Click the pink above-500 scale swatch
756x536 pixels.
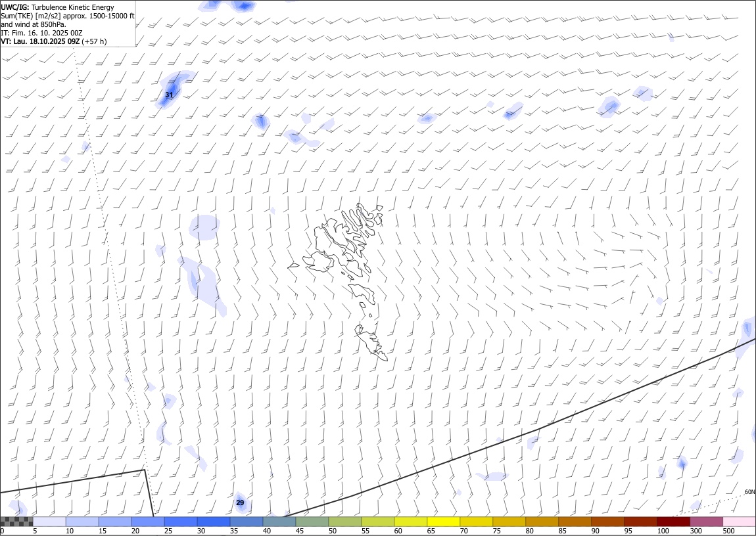[739, 522]
